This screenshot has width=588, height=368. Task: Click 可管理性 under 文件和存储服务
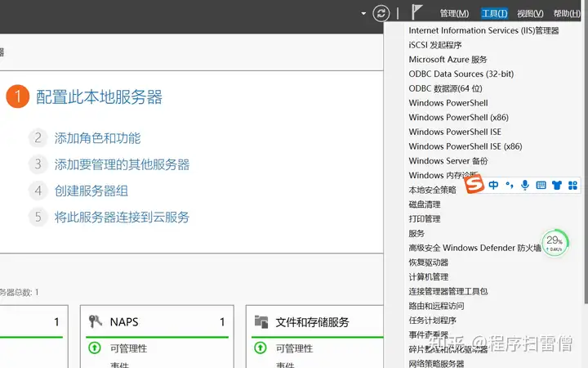tap(294, 348)
